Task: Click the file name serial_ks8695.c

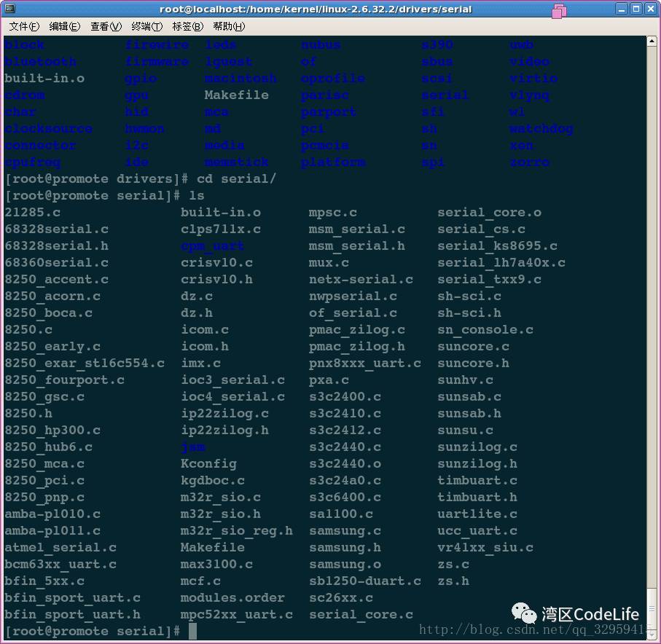Action: click(498, 246)
